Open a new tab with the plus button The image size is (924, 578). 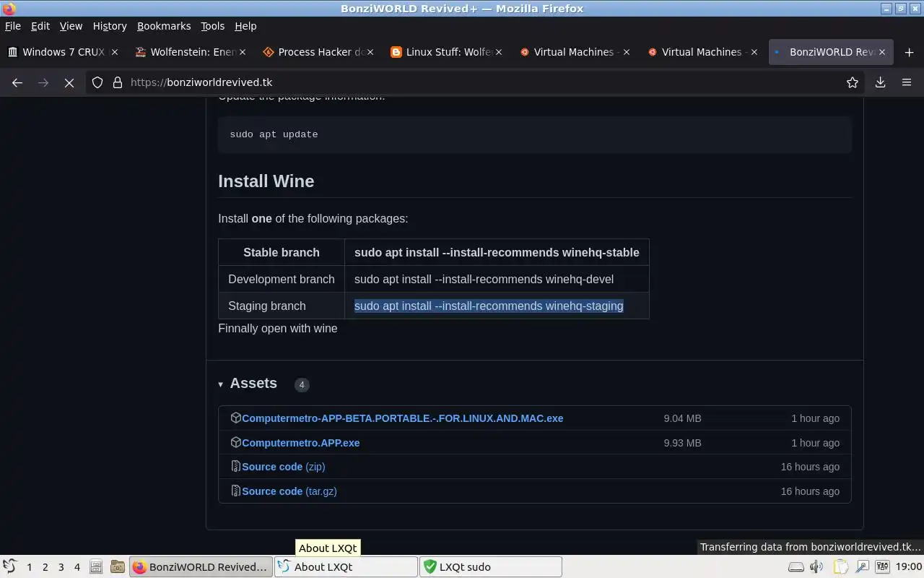click(x=909, y=52)
